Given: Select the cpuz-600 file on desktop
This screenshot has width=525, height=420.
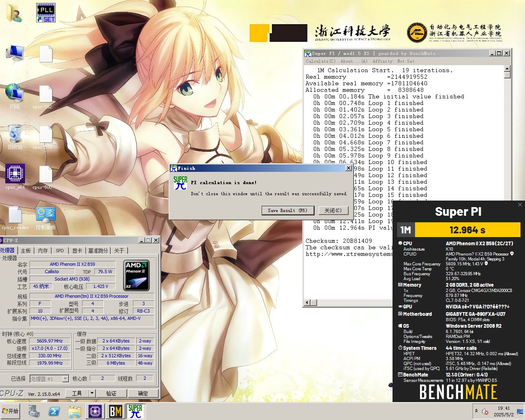Looking at the screenshot, I should (46, 177).
